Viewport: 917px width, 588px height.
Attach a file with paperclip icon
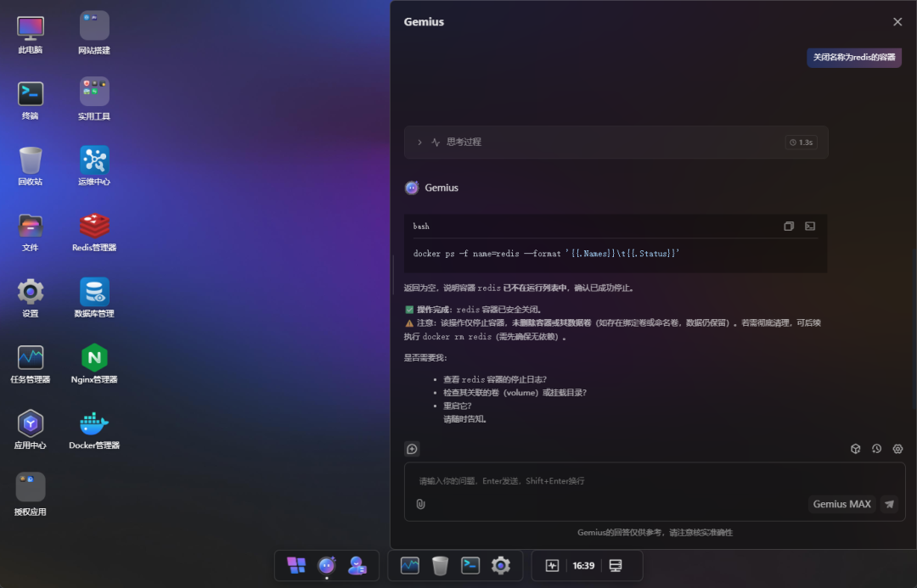click(x=420, y=504)
